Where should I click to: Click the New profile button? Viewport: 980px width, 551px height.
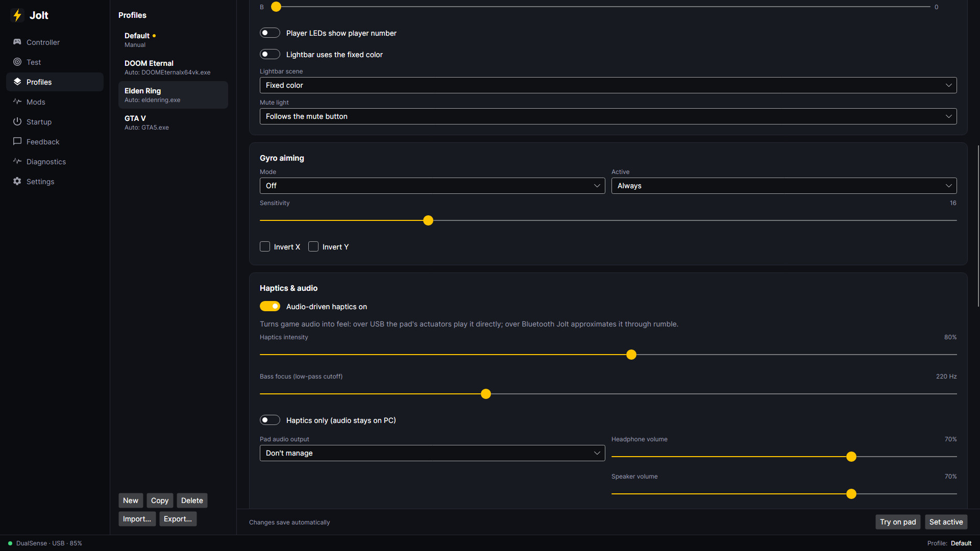pyautogui.click(x=131, y=500)
